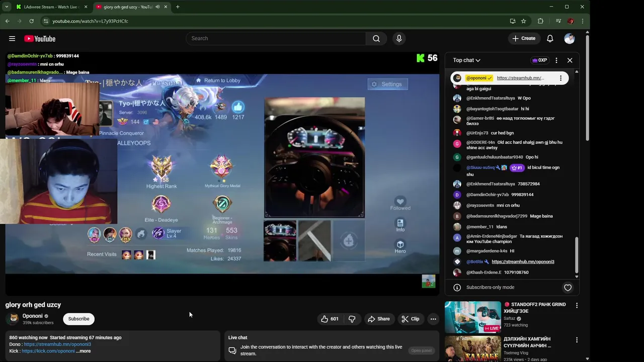
Task: Open the Tselmeg Vlog video thumbnail
Action: tap(473, 349)
